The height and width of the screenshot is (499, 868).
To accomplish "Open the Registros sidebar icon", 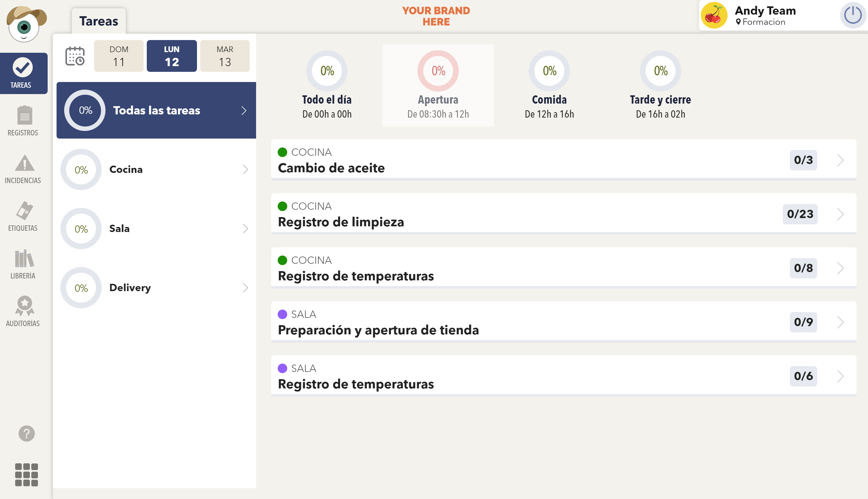I will coord(24,115).
